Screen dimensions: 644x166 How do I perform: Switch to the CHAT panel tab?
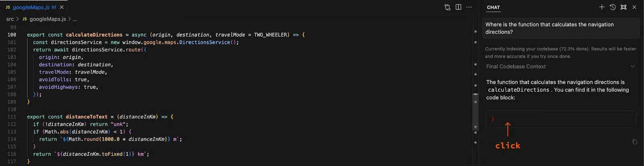[x=493, y=7]
